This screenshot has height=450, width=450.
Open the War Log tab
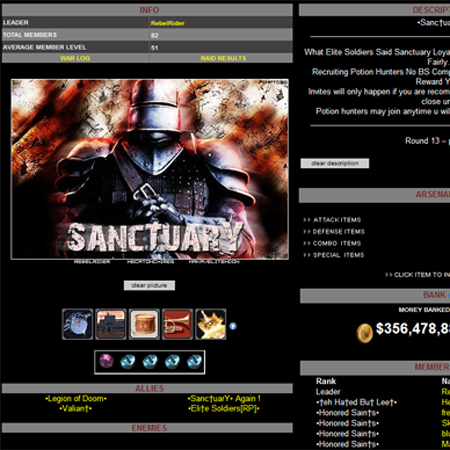point(75,58)
